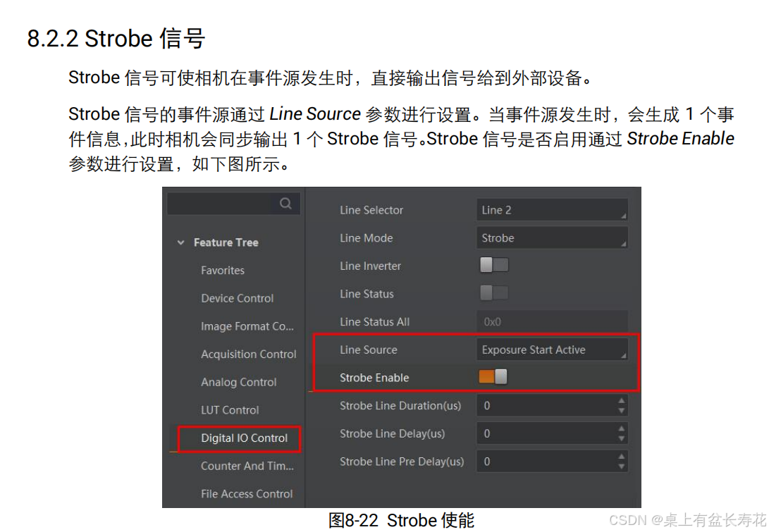
Task: Increase Strobe Line Pre Delay up arrow
Action: pyautogui.click(x=622, y=457)
